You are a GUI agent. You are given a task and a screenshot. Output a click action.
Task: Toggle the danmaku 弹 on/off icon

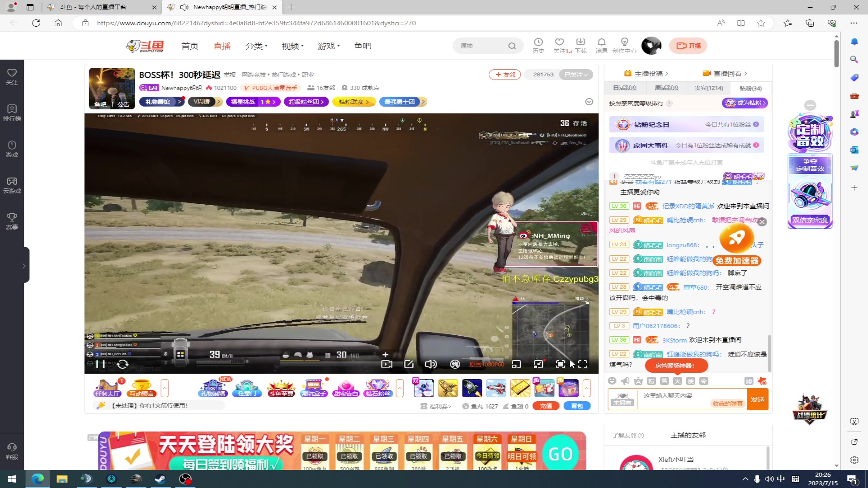(455, 364)
